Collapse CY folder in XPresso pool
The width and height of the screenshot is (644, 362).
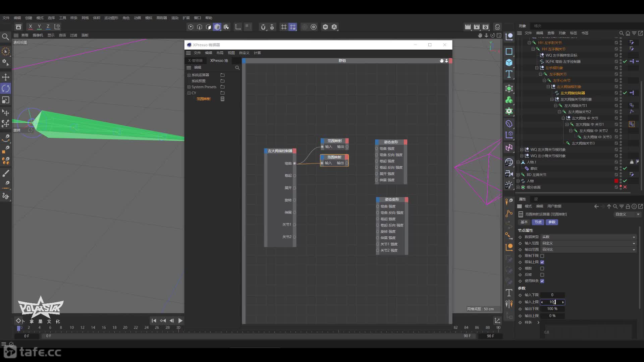pos(189,93)
